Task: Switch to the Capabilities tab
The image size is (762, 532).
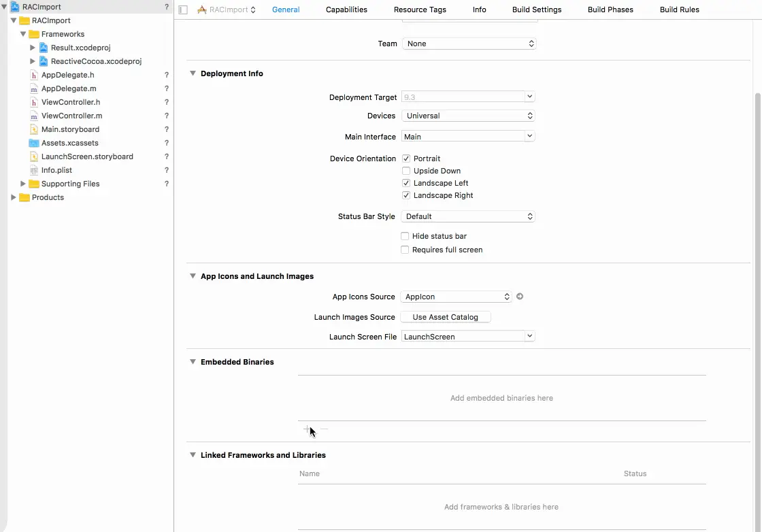Action: point(346,10)
